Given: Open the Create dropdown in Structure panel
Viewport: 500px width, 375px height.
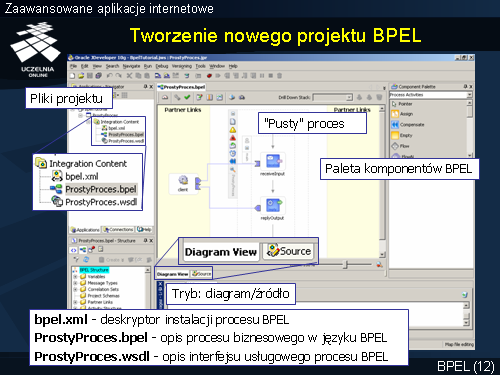Looking at the screenshot, I should click(x=112, y=259).
